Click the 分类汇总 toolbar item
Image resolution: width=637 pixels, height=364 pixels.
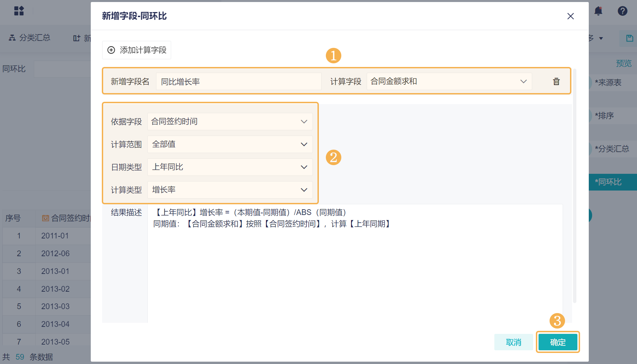click(x=29, y=38)
